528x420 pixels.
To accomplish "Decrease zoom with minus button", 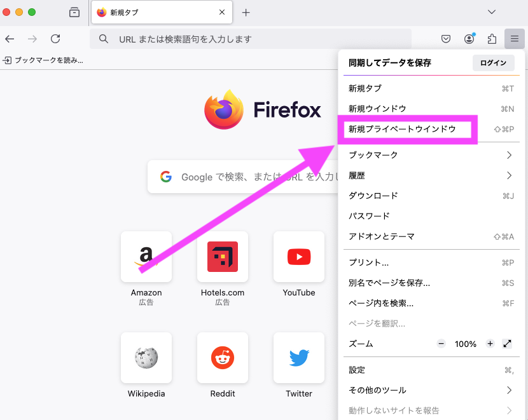I will coord(441,344).
